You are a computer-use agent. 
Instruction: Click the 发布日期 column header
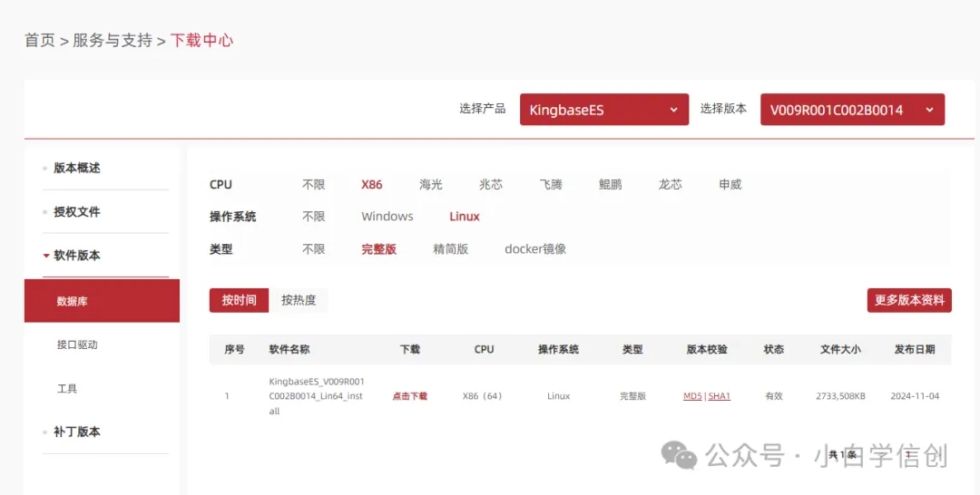pos(915,350)
